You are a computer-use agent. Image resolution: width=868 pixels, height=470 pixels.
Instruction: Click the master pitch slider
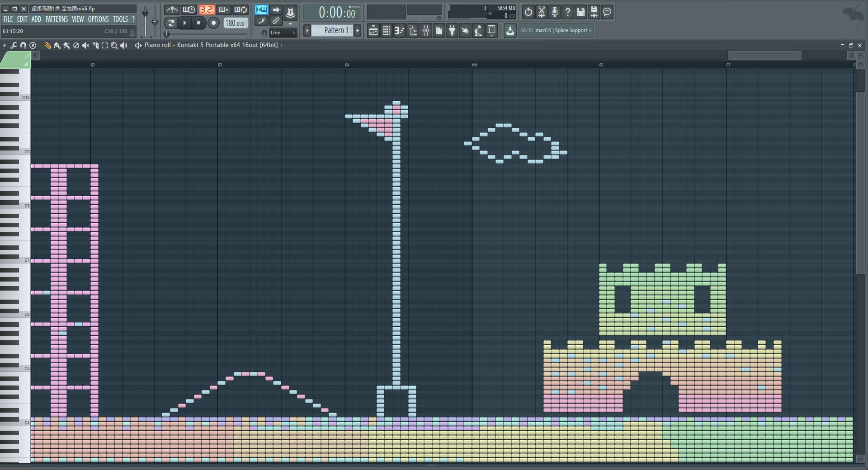click(155, 22)
